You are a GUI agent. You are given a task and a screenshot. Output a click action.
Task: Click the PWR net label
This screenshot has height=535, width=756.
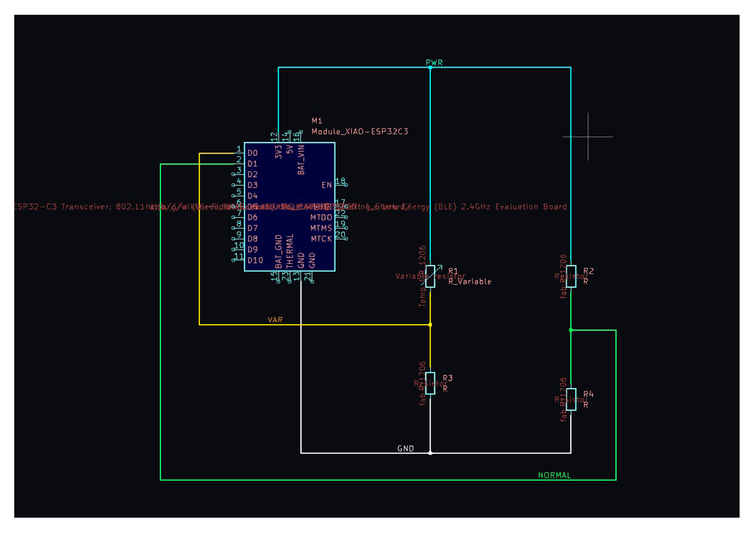tap(434, 63)
